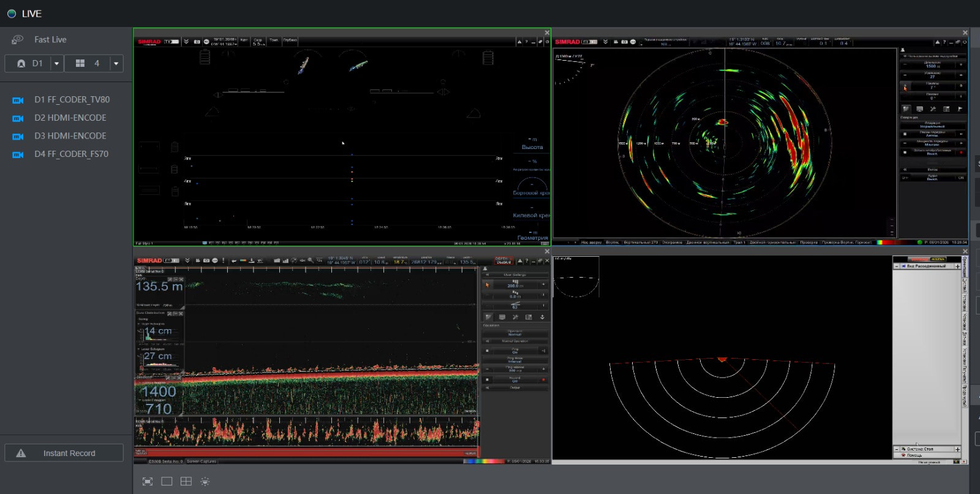Click the Fast Live label

pos(50,40)
